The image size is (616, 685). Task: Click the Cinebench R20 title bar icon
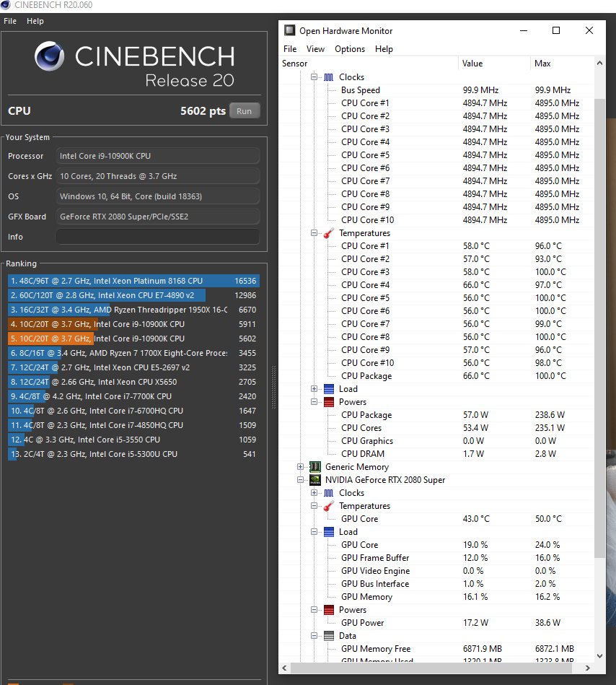click(6, 4)
